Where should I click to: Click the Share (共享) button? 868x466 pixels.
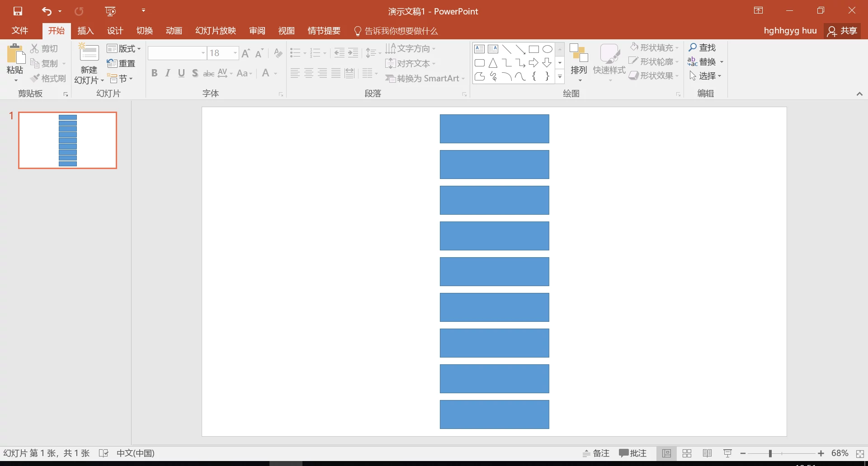[x=842, y=31]
